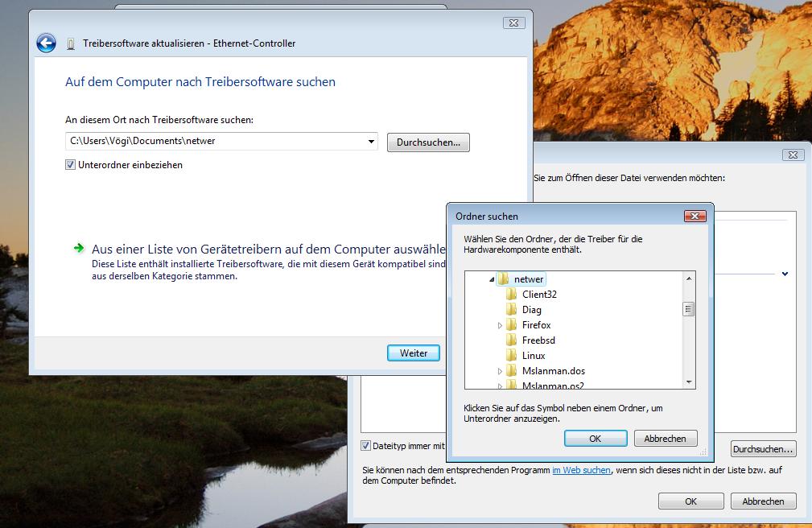812x528 pixels.
Task: Select the Client32 folder icon
Action: point(511,295)
